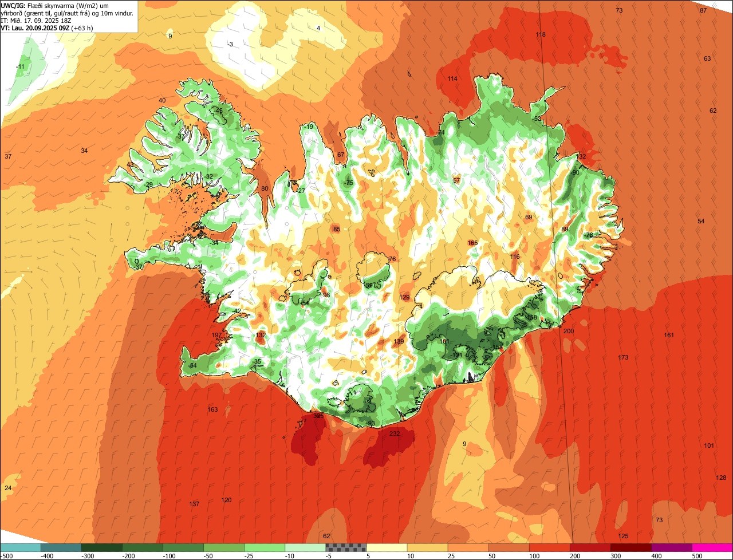Click the '-75' value in northern Iceland
Image resolution: width=733 pixels, height=560 pixels.
348,183
